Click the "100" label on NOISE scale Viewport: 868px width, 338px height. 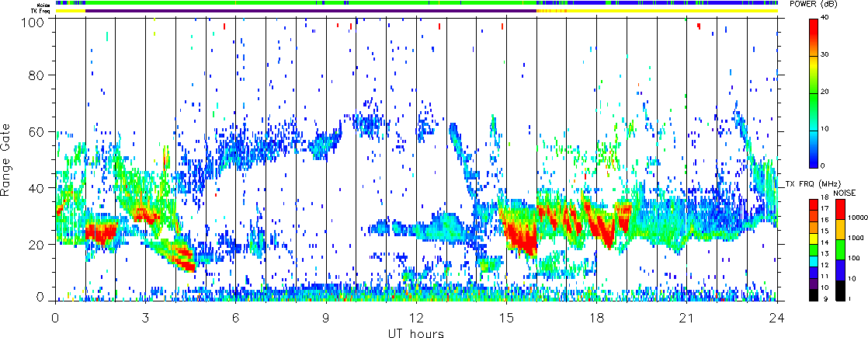[853, 258]
